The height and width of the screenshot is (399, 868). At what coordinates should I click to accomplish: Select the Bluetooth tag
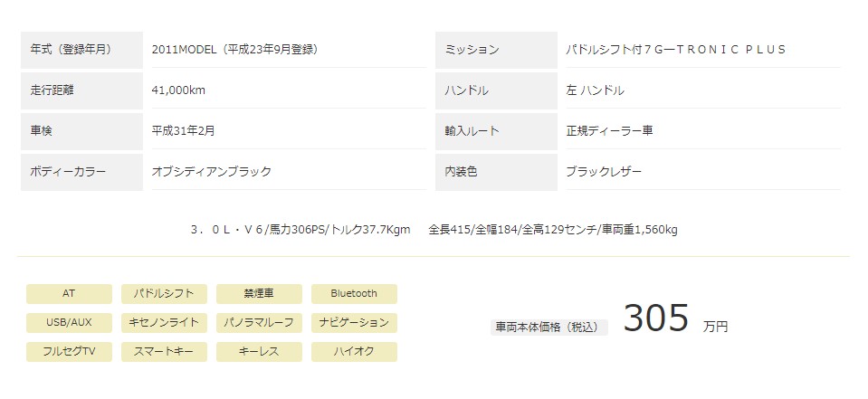pyautogui.click(x=354, y=294)
